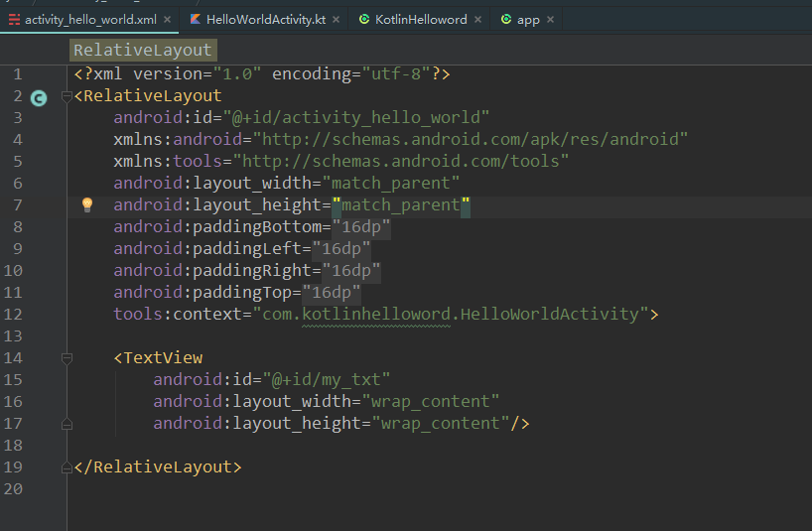Viewport: 812px width, 531px height.
Task: Click the Gradle icon on KotlinHelloword tab
Action: click(x=364, y=19)
